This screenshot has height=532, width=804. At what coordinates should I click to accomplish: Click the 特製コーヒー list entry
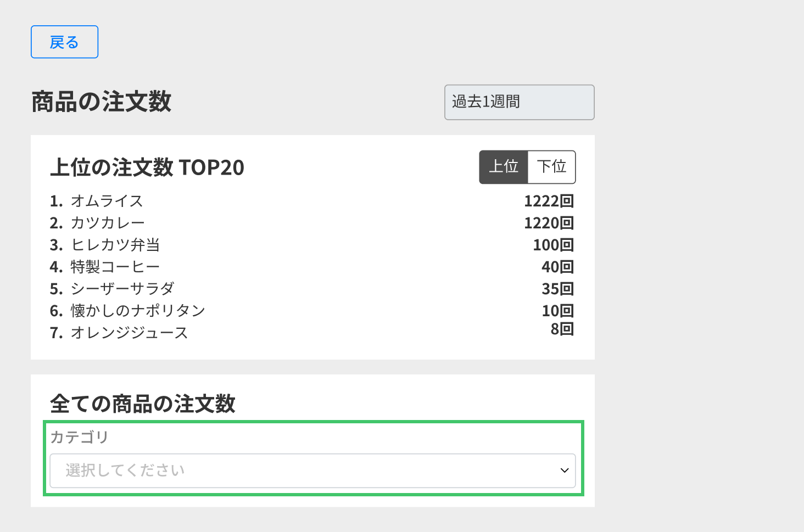pos(115,267)
